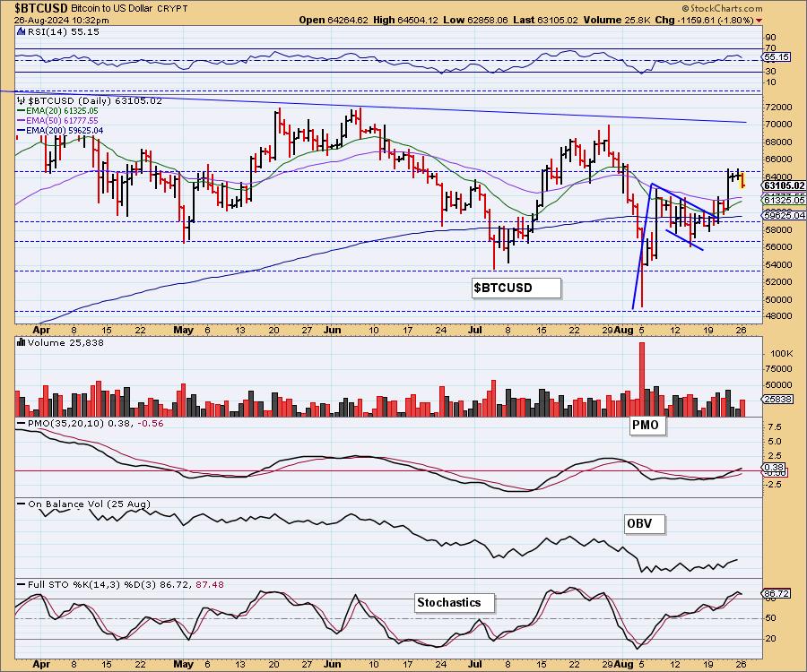Click the Chg -1159.61 (-1.80%) value
The height and width of the screenshot is (672, 807).
click(705, 20)
